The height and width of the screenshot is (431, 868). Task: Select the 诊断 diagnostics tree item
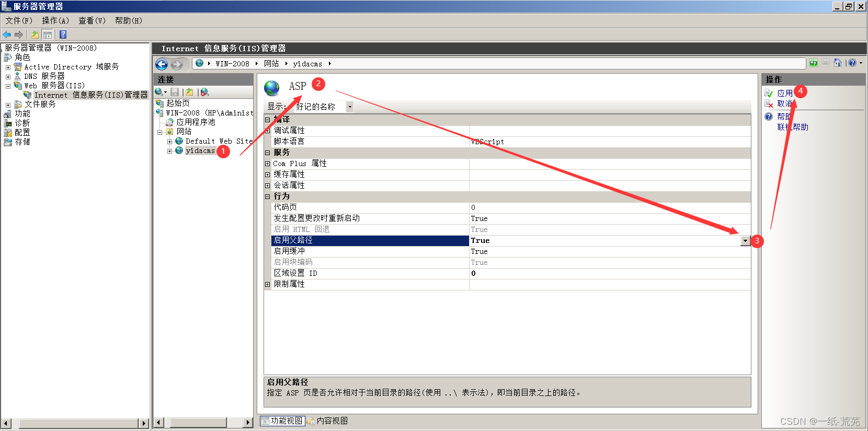[x=22, y=123]
